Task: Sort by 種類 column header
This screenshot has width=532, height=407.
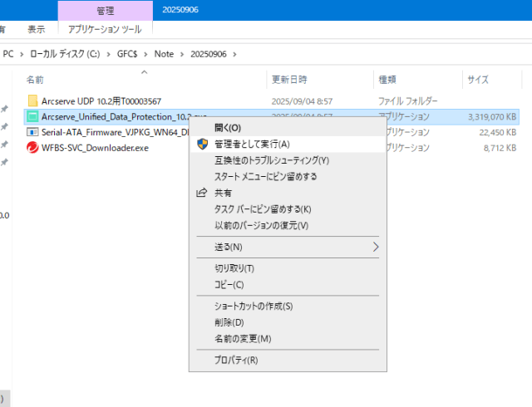Action: point(387,80)
